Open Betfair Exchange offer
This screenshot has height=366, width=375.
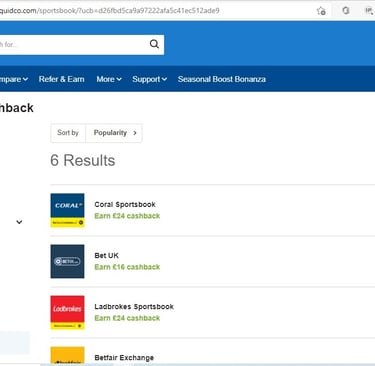point(124,358)
